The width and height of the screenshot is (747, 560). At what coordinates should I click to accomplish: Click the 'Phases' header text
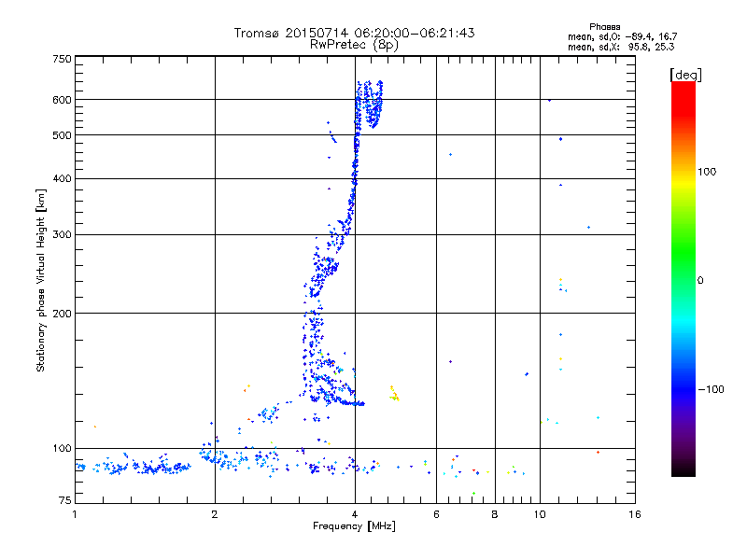tap(604, 27)
